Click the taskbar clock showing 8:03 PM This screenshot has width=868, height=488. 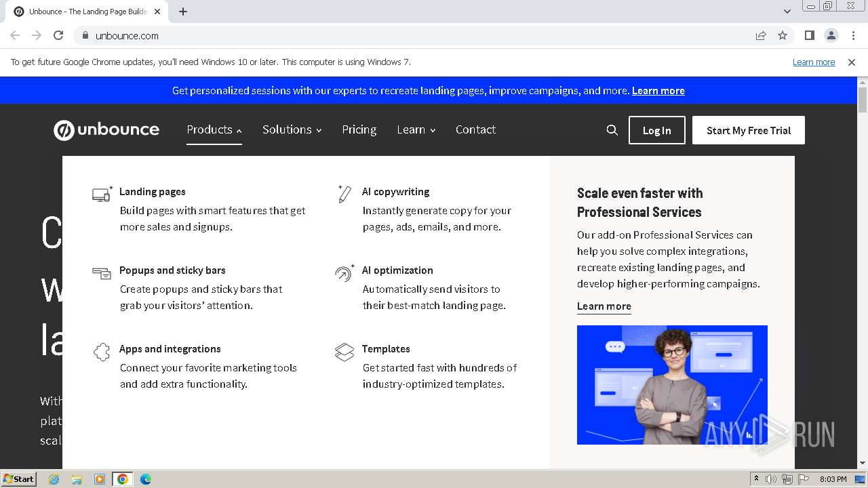pyautogui.click(x=833, y=479)
